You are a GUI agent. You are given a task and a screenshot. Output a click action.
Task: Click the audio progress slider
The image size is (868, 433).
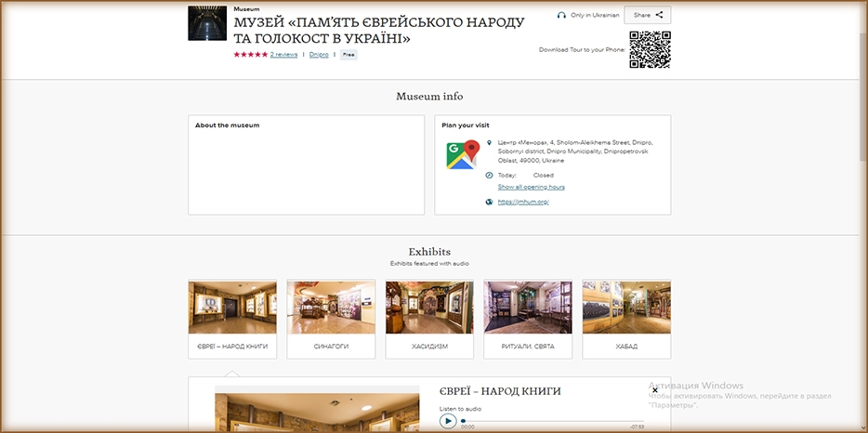(x=552, y=421)
